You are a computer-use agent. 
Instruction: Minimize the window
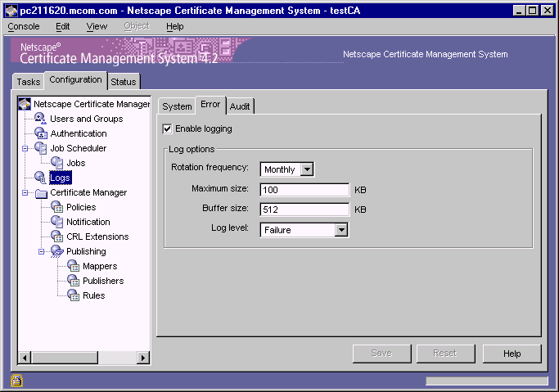pos(519,11)
